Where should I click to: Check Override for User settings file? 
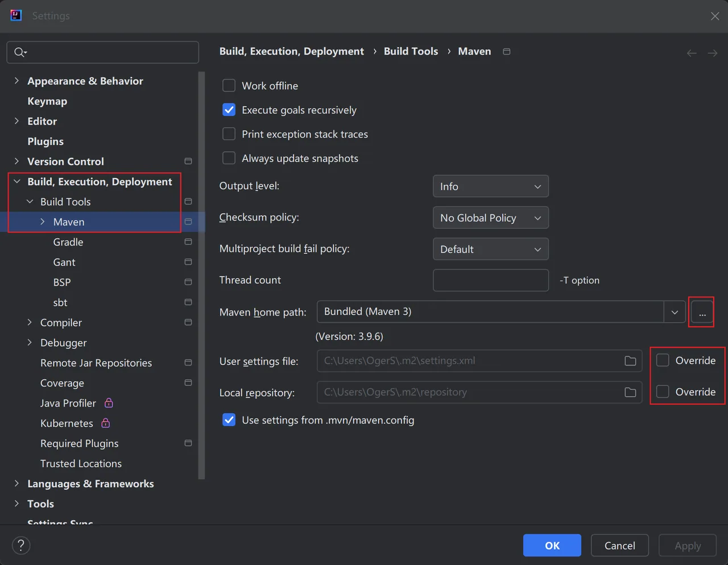[x=663, y=360]
